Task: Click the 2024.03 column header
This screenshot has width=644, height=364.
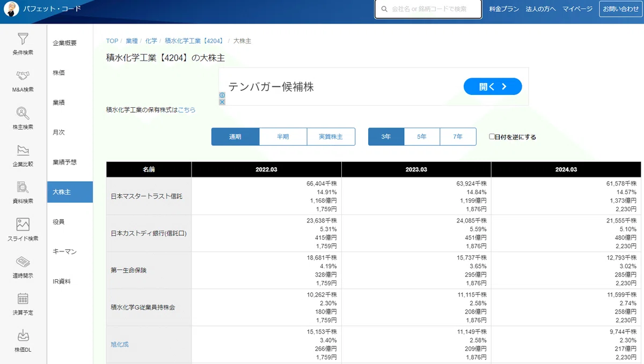Action: click(566, 169)
